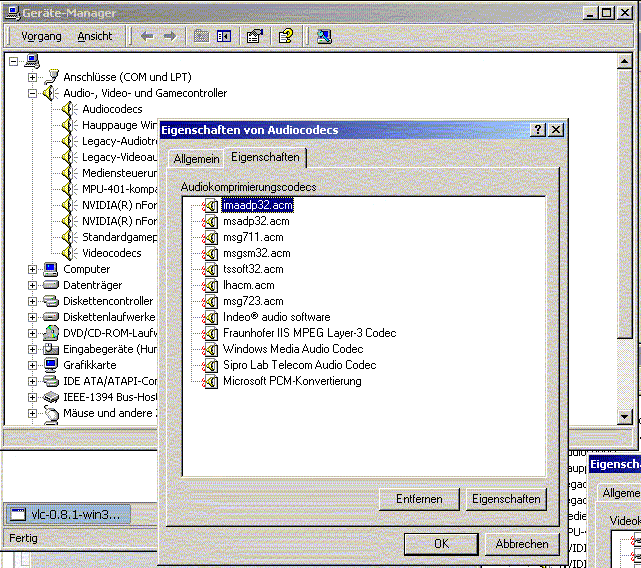641x568 pixels.
Task: Expand the IEEE-1394 Bus-Host node
Action: coord(32,397)
